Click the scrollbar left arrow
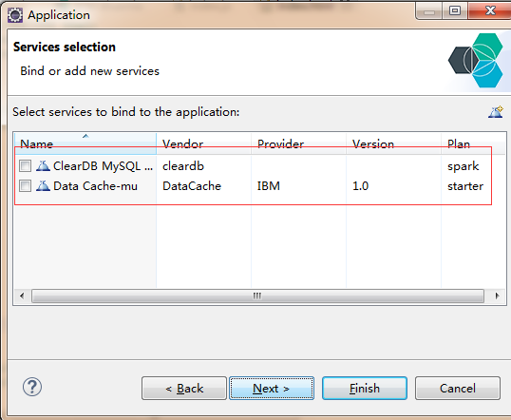Viewport: 511px width, 420px height. click(x=22, y=296)
